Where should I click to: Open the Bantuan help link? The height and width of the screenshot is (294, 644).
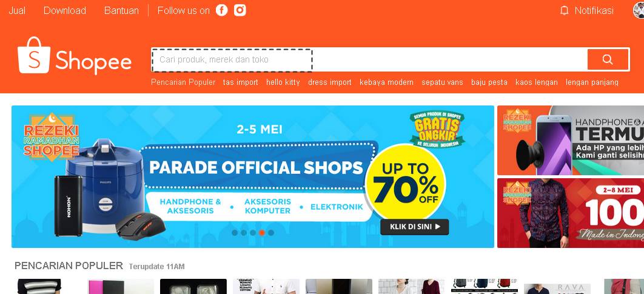coord(121,11)
